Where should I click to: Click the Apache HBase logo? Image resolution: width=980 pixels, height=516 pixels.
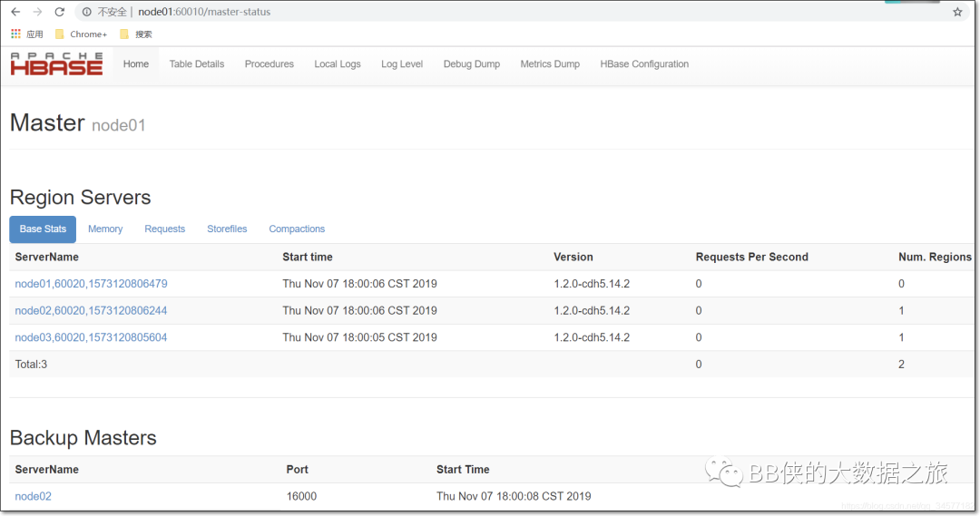tap(56, 63)
